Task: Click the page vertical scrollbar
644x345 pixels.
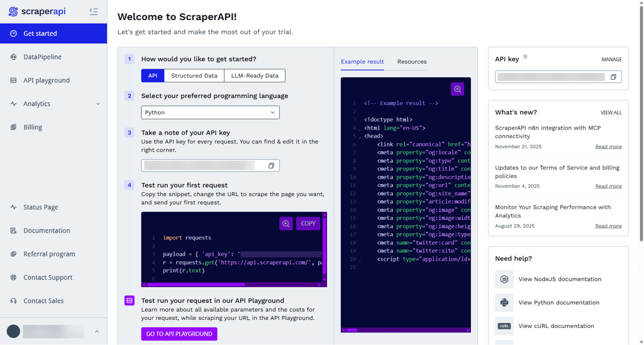Action: coord(641,123)
